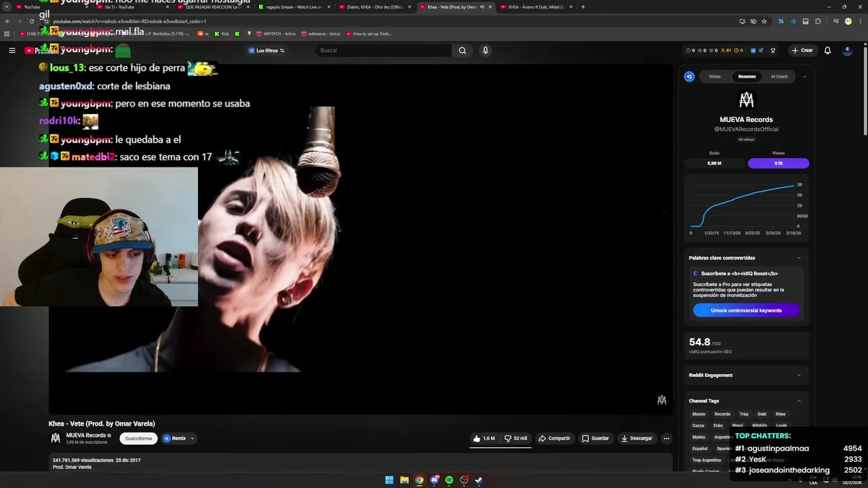The height and width of the screenshot is (488, 868).
Task: Open the notifications bell
Action: coord(827,50)
